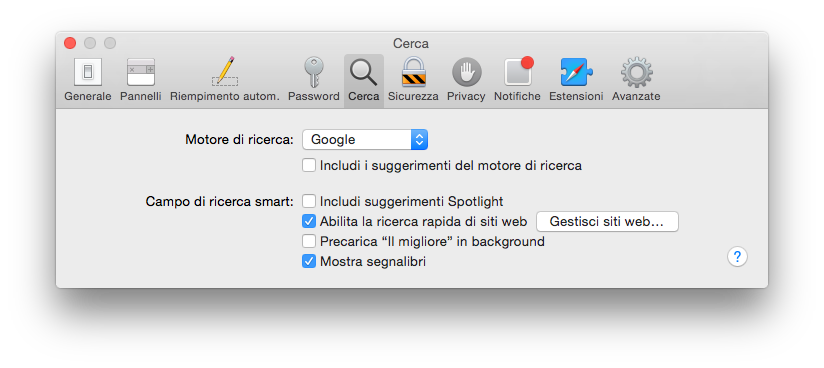This screenshot has height=368, width=824.
Task: Open the Sicurezza padlock pane
Action: point(413,80)
